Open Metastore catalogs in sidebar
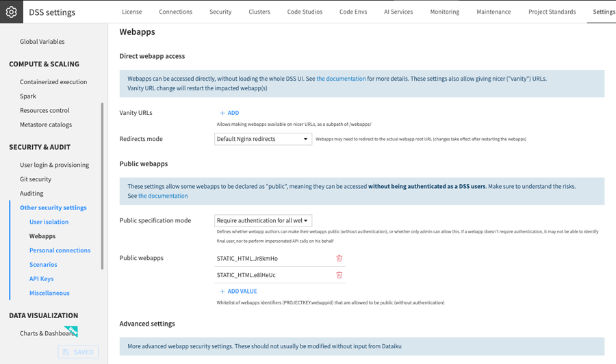The image size is (616, 364). coord(46,125)
